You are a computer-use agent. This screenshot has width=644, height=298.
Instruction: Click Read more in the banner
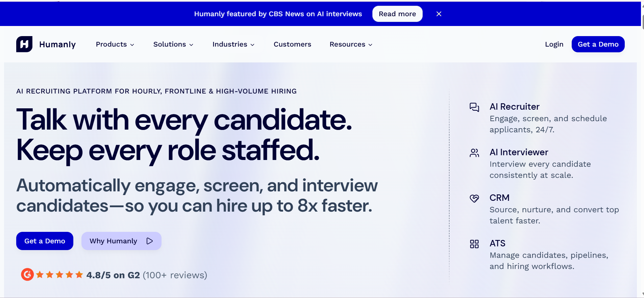click(x=397, y=14)
